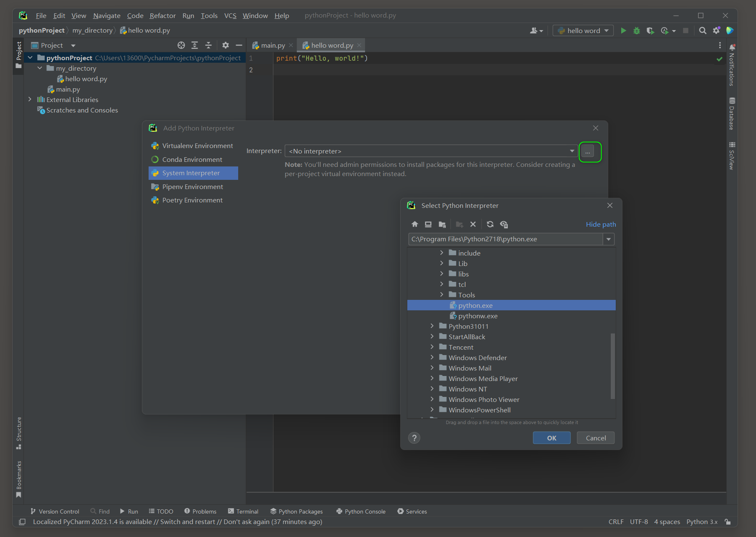Screen dimensions: 756x537
Task: Open the Database side panel
Action: 732,113
